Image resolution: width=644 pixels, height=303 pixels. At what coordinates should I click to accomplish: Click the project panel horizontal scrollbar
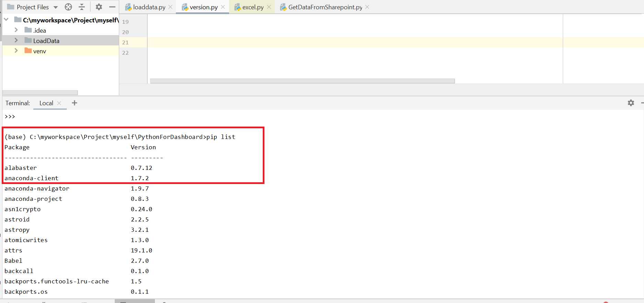click(x=40, y=93)
